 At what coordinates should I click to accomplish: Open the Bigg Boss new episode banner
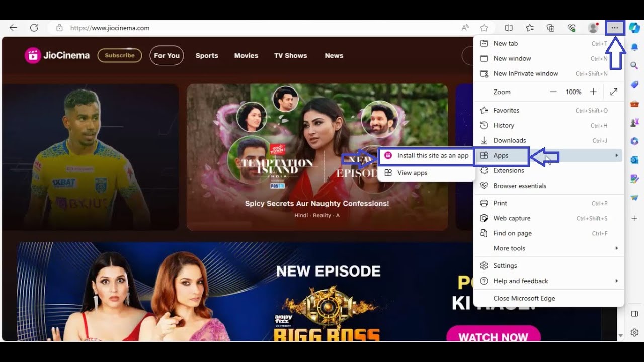(309, 292)
